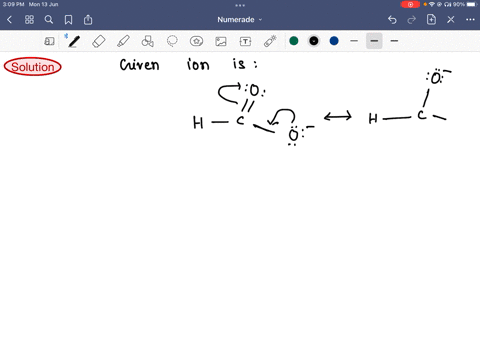Toggle the read-only mode icon
The width and height of the screenshot is (480, 360).
(x=49, y=41)
